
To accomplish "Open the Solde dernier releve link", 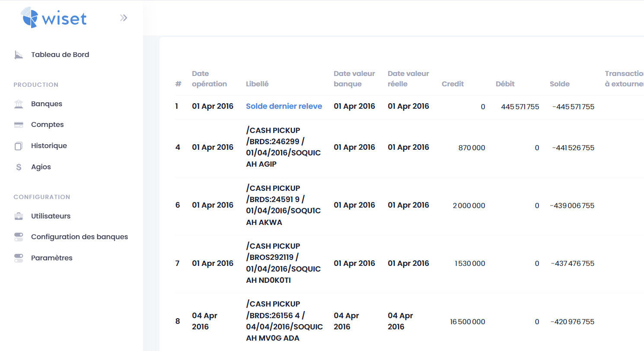I will click(284, 106).
